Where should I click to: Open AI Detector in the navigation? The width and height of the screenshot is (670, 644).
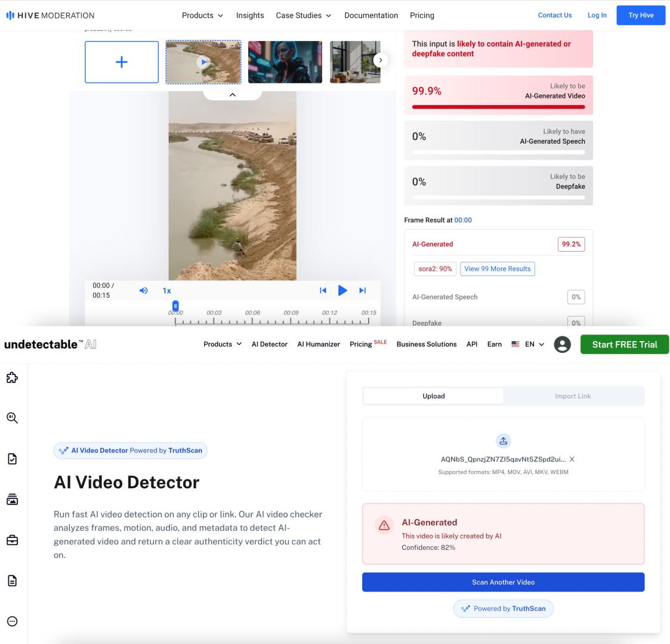[269, 344]
